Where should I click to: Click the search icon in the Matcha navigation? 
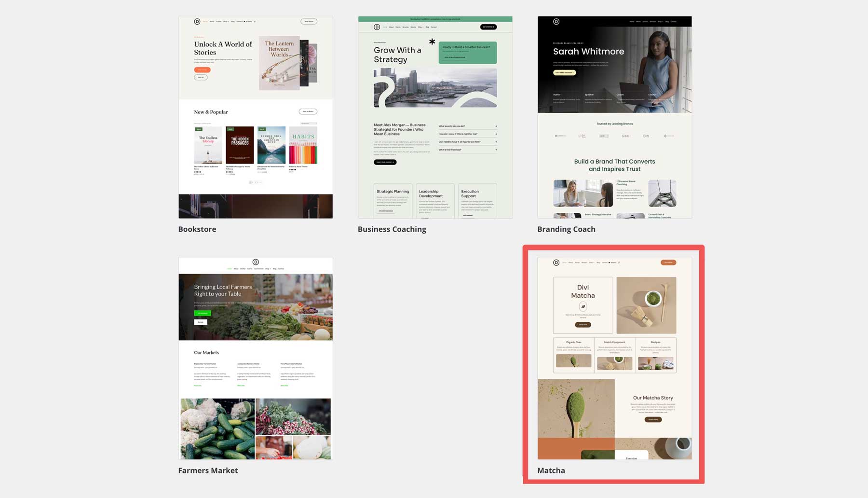coord(619,263)
